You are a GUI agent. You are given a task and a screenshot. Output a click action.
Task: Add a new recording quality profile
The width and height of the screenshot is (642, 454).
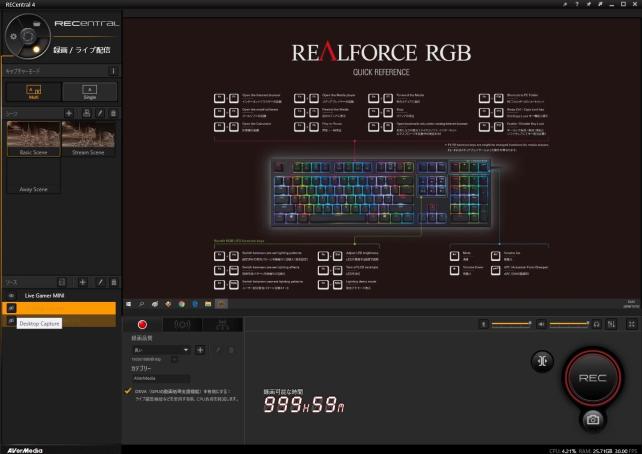200,350
